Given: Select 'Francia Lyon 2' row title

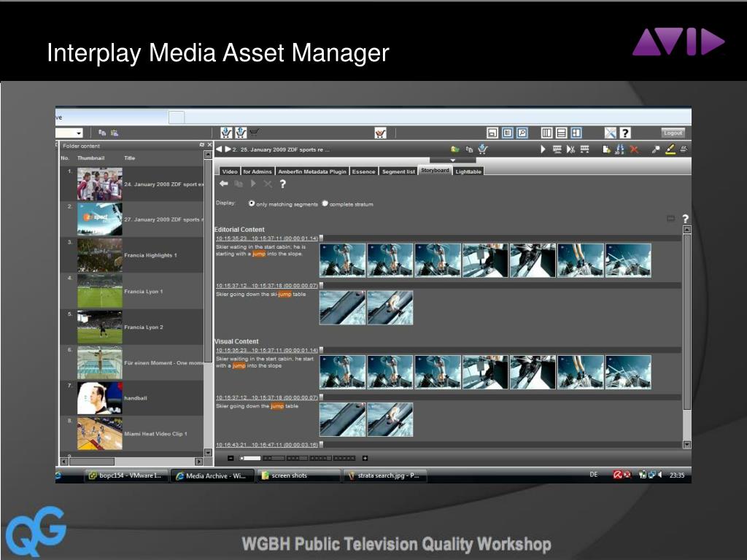Looking at the screenshot, I should pos(144,327).
